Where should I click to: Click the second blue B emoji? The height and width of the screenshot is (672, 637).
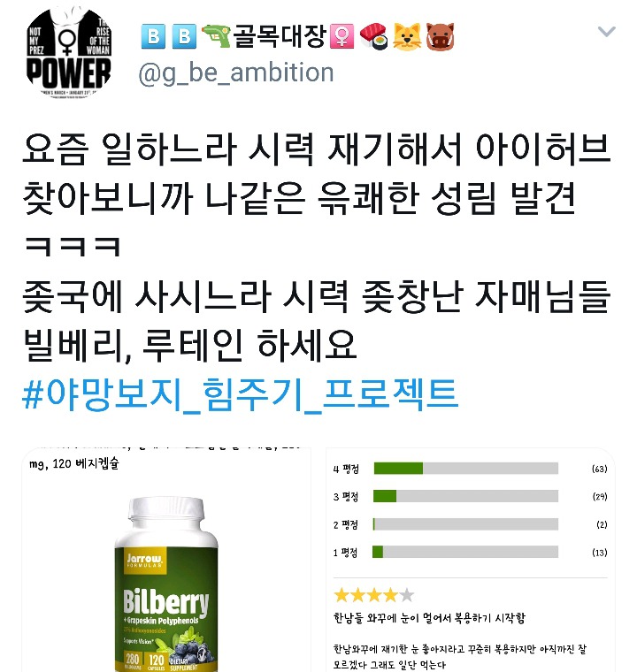pos(184,36)
